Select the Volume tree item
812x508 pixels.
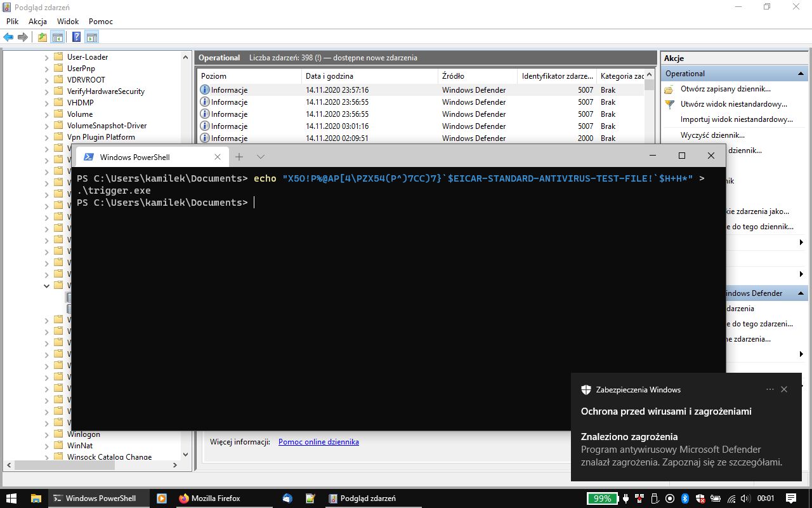tap(80, 114)
